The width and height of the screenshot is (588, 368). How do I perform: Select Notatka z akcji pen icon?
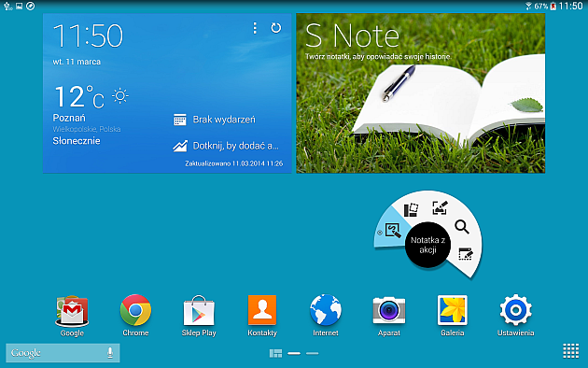pos(393,231)
